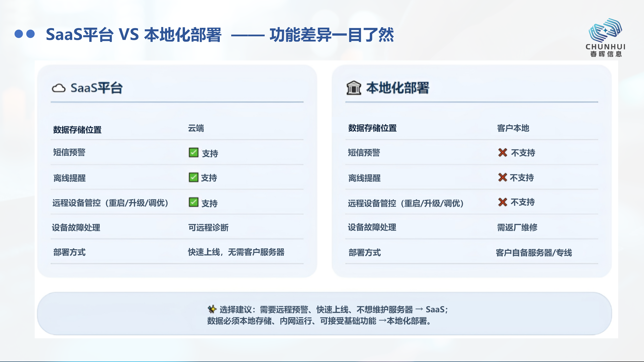Click 短信预警 label in 本地化部署 card
The image size is (644, 362).
364,152
